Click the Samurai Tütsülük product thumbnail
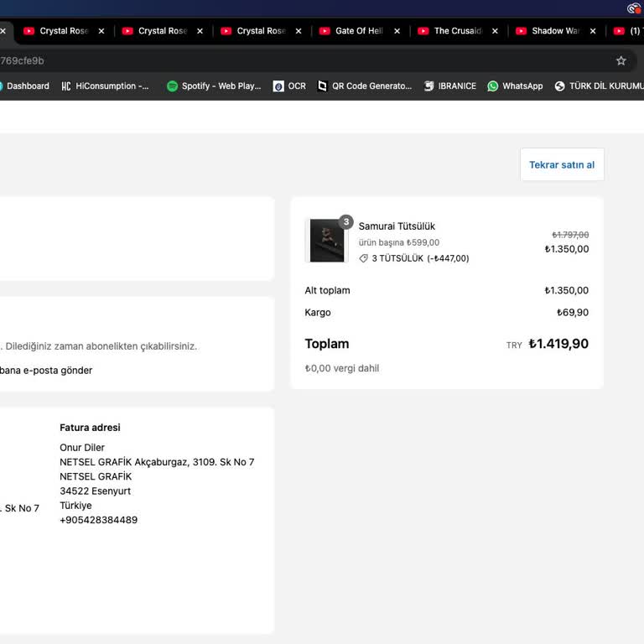The width and height of the screenshot is (644, 644). pos(326,241)
